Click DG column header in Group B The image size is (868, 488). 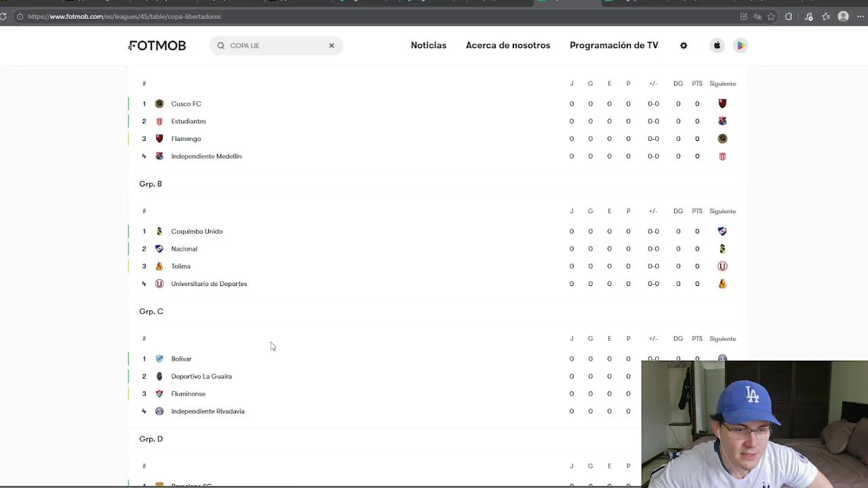coord(678,211)
